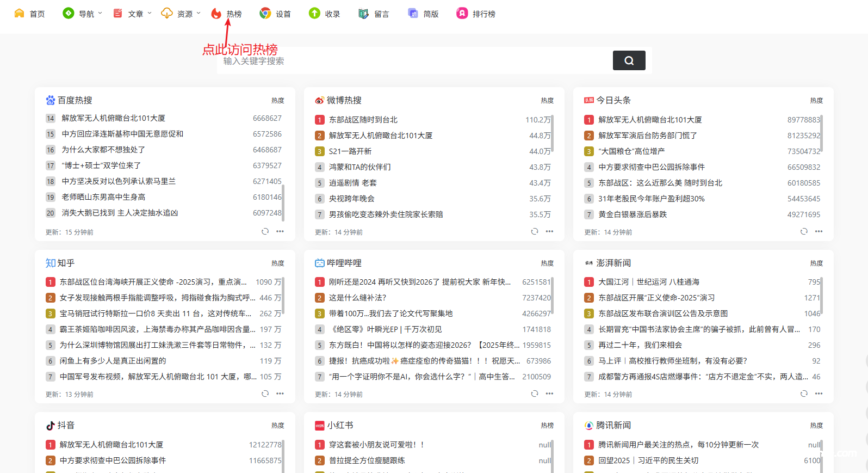Screen dimensions: 868x473
Task: Open the 收录 menu item
Action: pyautogui.click(x=332, y=14)
